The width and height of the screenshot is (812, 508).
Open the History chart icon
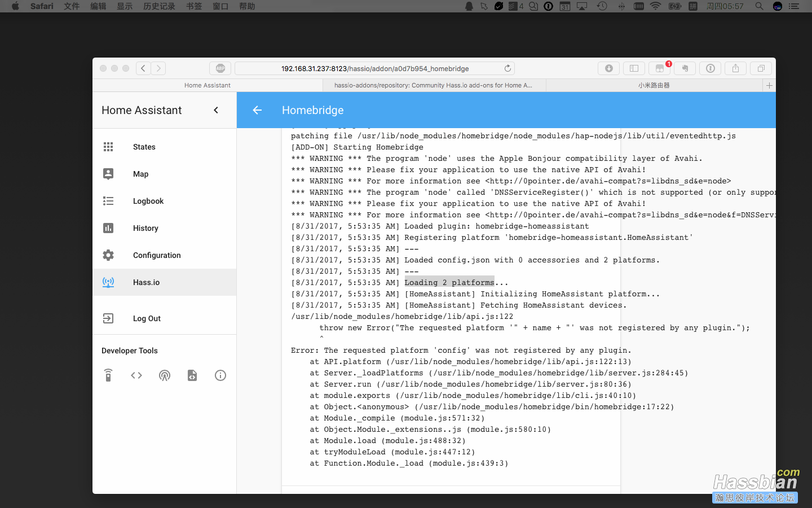click(108, 228)
